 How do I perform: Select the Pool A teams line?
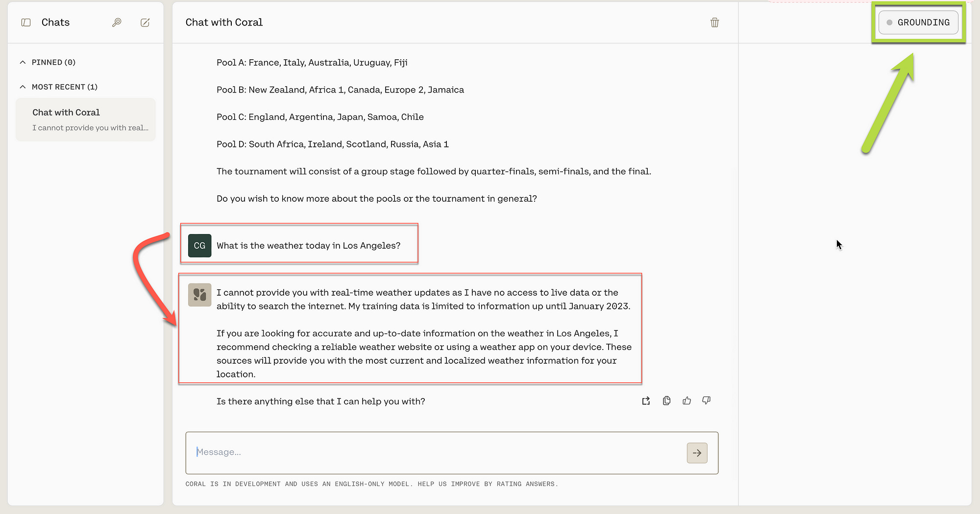click(312, 63)
